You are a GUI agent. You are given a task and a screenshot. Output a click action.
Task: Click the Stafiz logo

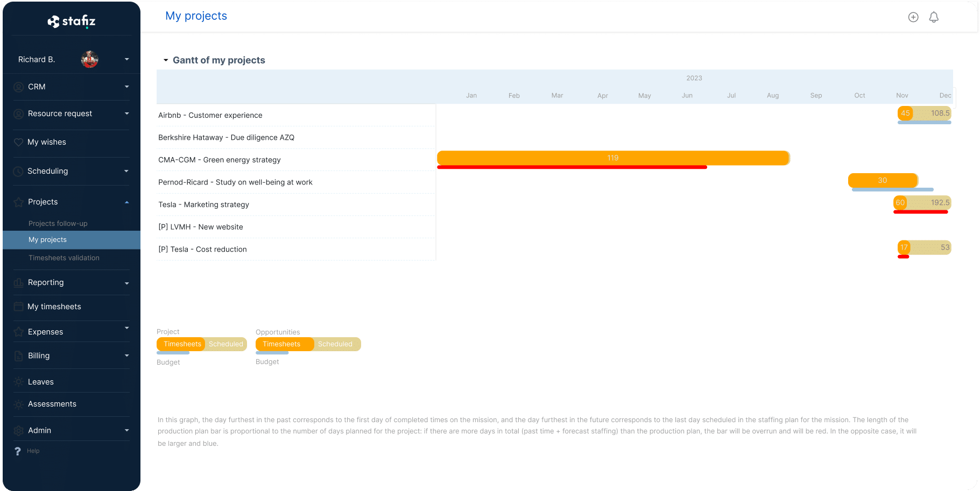tap(72, 22)
